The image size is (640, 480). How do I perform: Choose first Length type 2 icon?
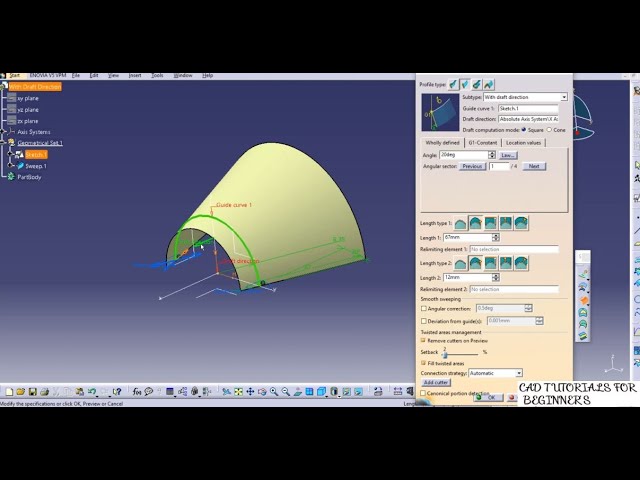460,263
